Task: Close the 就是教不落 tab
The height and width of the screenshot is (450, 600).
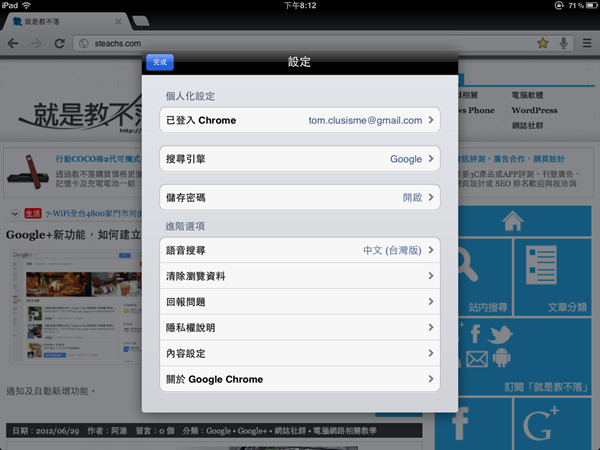Action: click(118, 21)
